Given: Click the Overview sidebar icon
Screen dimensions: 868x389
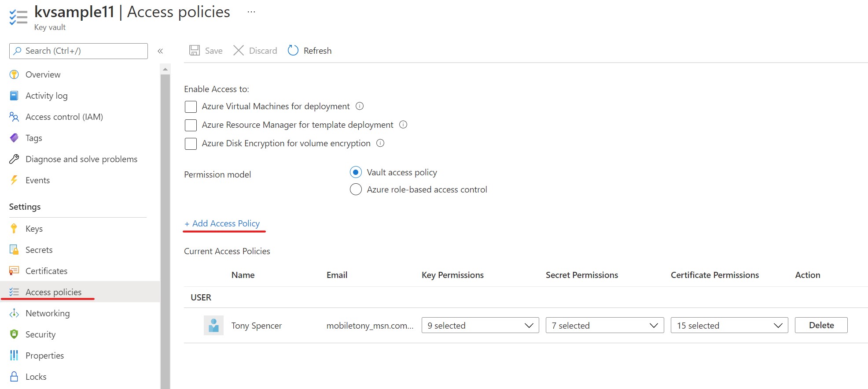Looking at the screenshot, I should pos(14,74).
